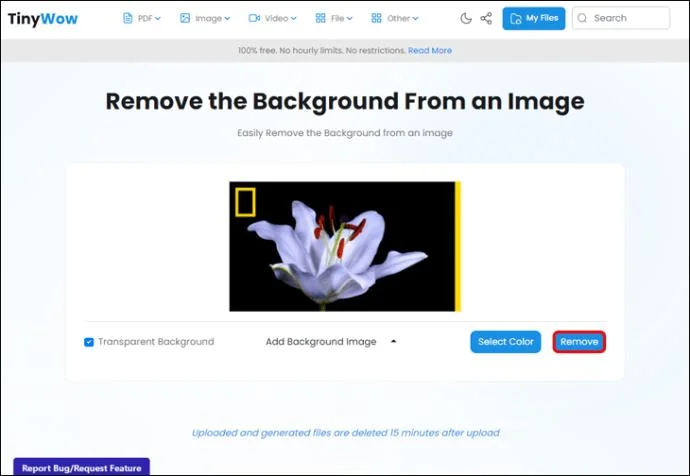Click the files deleted after 15 minutes notice
Viewport: 690px width, 476px height.
[346, 433]
